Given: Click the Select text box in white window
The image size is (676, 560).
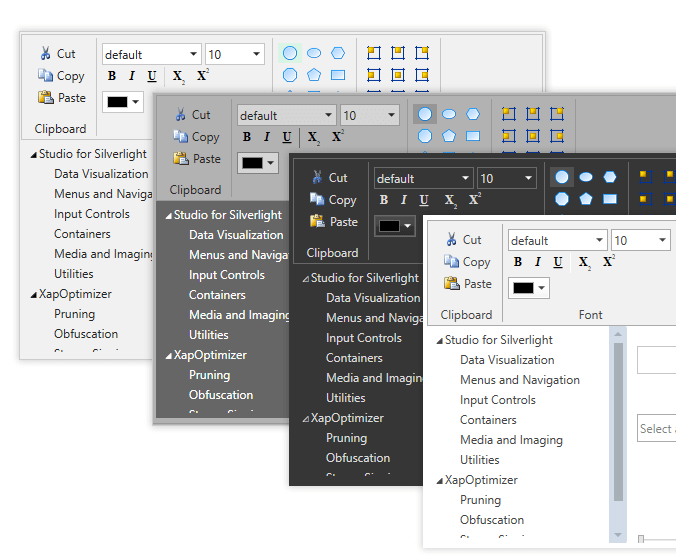Looking at the screenshot, I should tap(657, 429).
